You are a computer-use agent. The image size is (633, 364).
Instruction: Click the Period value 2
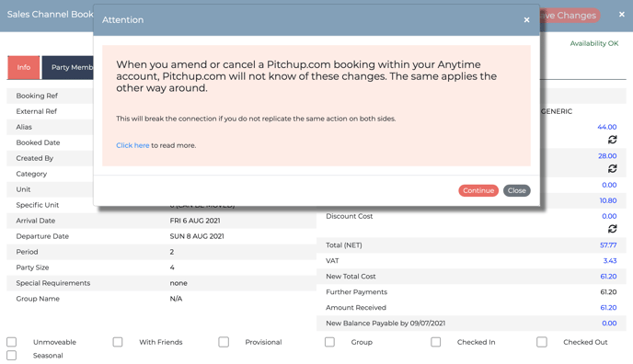point(171,252)
